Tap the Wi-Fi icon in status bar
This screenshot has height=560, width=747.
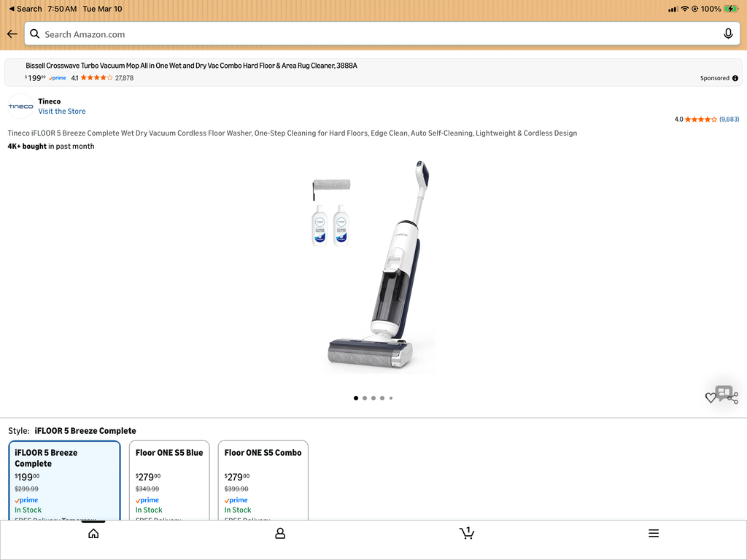[684, 9]
